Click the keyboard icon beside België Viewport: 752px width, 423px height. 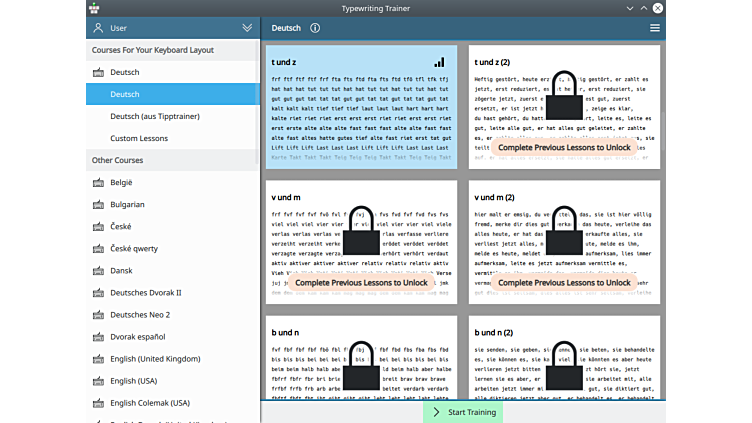coord(98,183)
